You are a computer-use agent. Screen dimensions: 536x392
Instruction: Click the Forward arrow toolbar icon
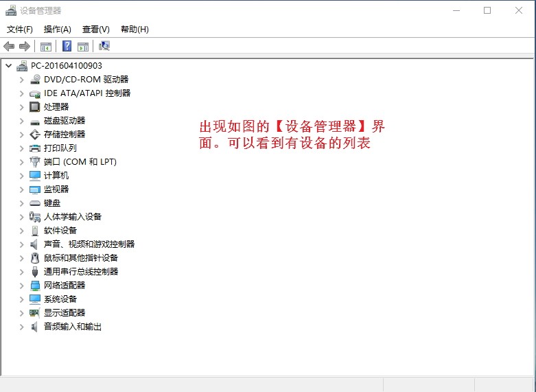24,46
